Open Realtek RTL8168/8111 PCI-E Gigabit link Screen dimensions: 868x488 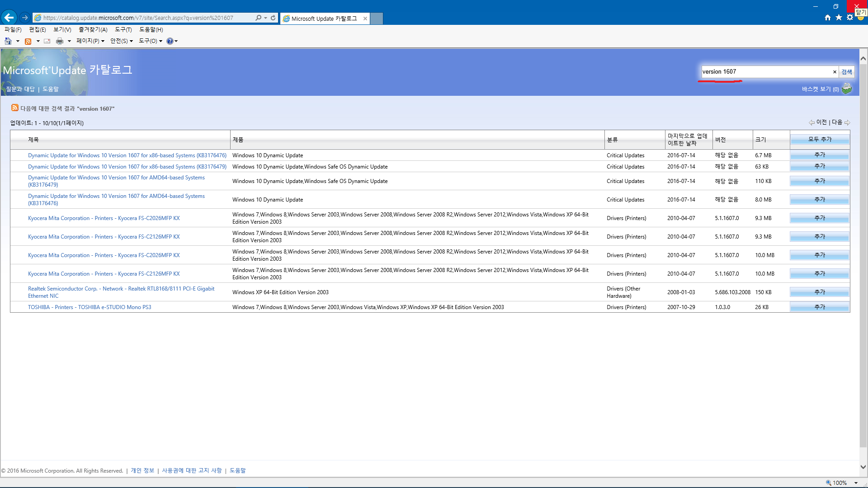121,292
